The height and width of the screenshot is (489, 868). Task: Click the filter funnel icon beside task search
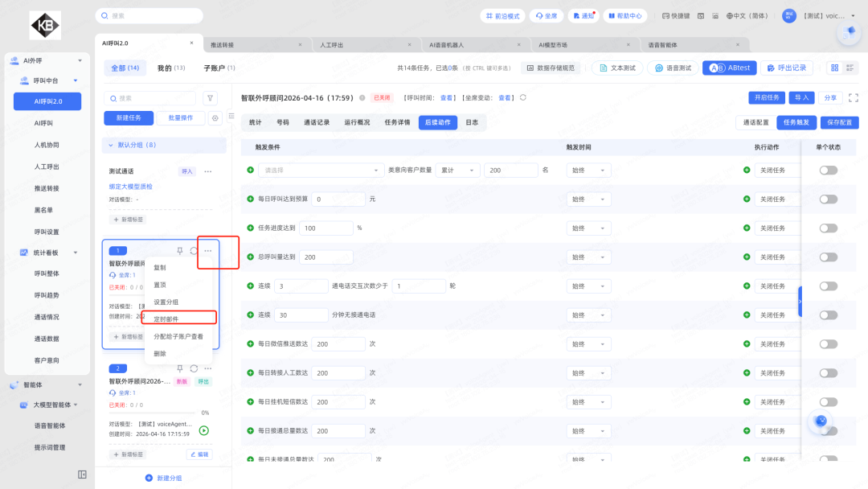pyautogui.click(x=210, y=98)
